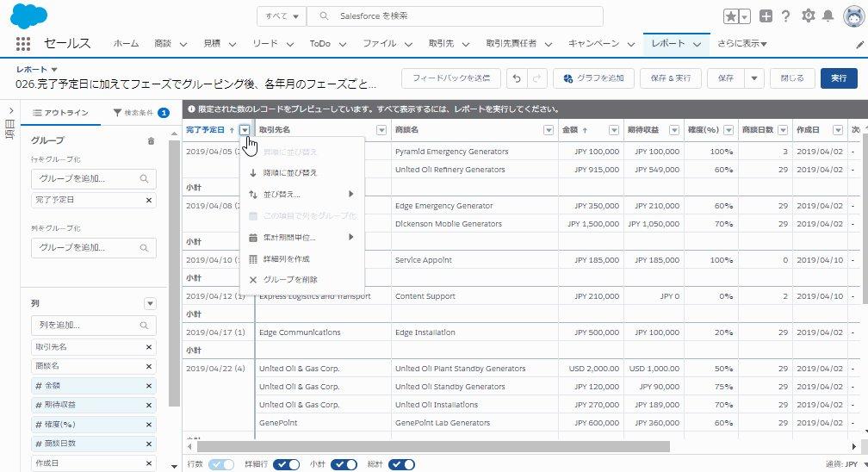Click the global actions plus icon
Screen dimensions: 868x472
tap(766, 16)
